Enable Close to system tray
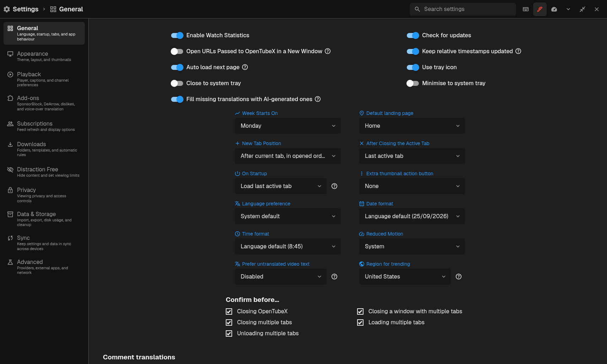The width and height of the screenshot is (607, 364). click(x=177, y=83)
